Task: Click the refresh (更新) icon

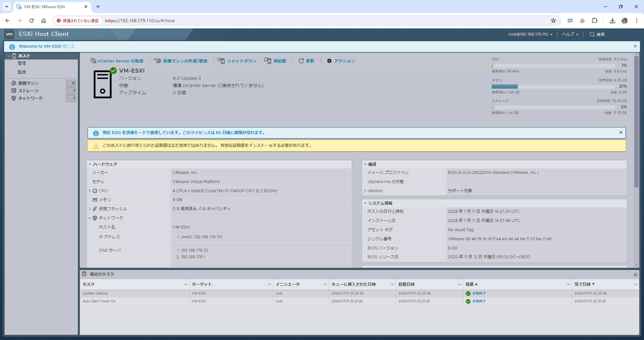Action: (301, 61)
